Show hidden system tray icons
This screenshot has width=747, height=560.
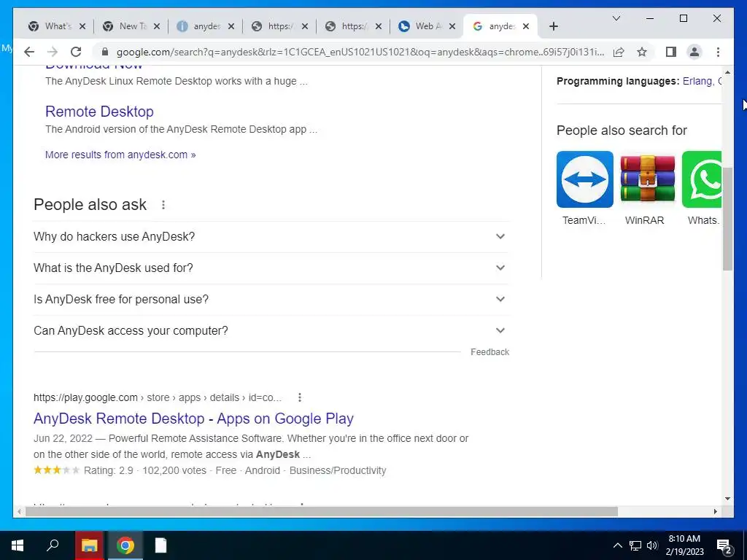[x=617, y=545]
